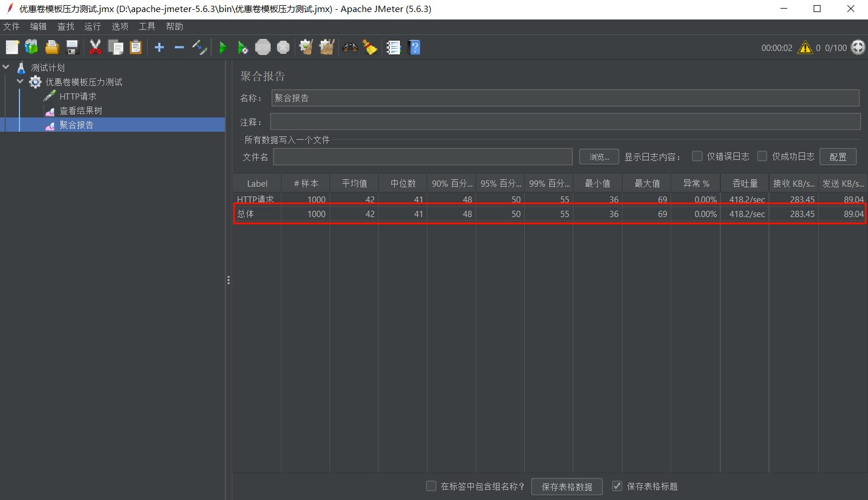The width and height of the screenshot is (868, 500).
Task: Select the 优惠卷模板压力测试 thread group
Action: [x=84, y=82]
